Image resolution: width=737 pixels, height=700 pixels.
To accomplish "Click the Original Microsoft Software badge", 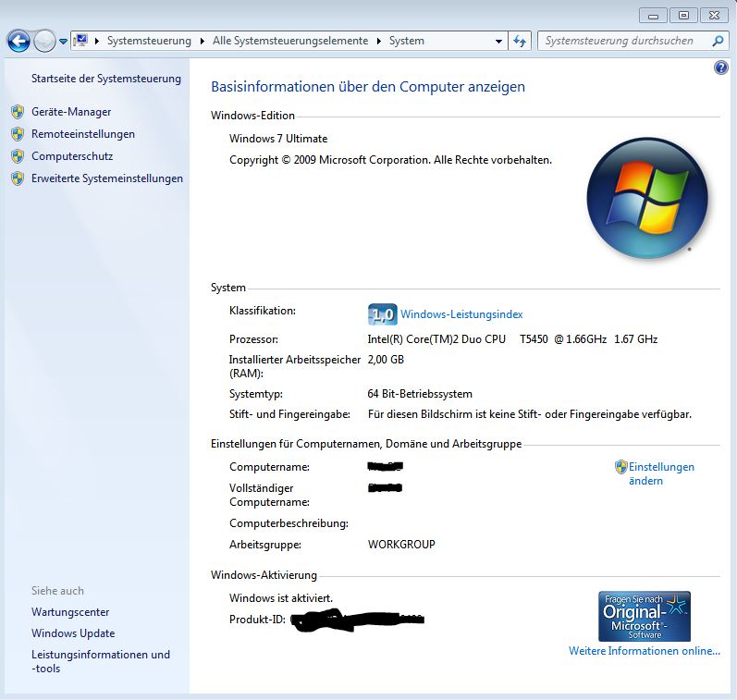I will pyautogui.click(x=645, y=617).
